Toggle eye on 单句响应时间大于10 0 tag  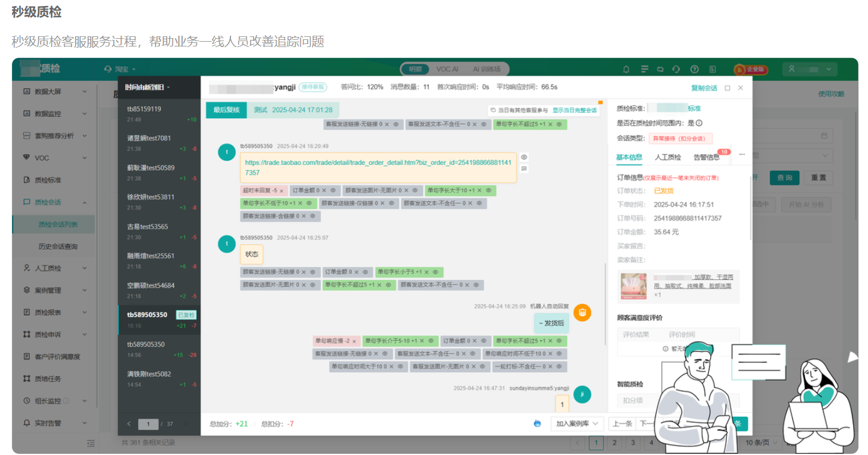tap(400, 367)
